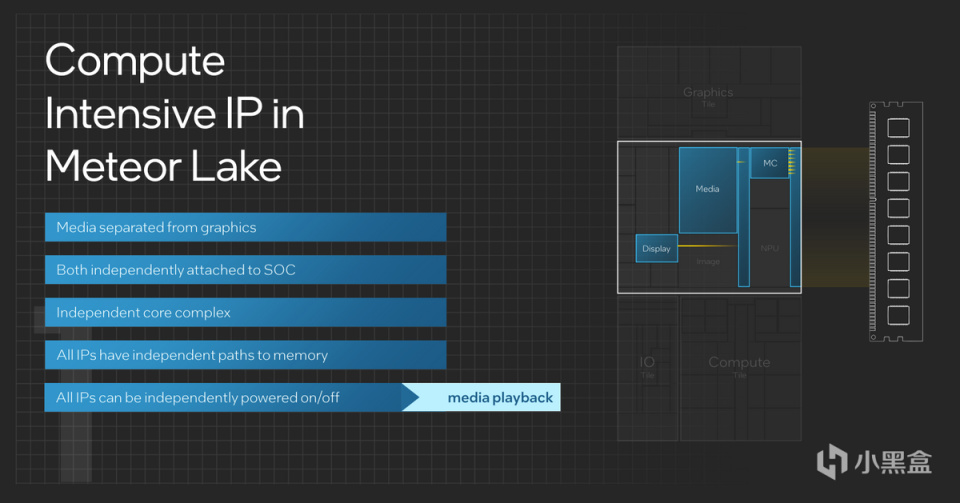Click the IO Tile label
The height and width of the screenshot is (503, 960).
click(647, 367)
